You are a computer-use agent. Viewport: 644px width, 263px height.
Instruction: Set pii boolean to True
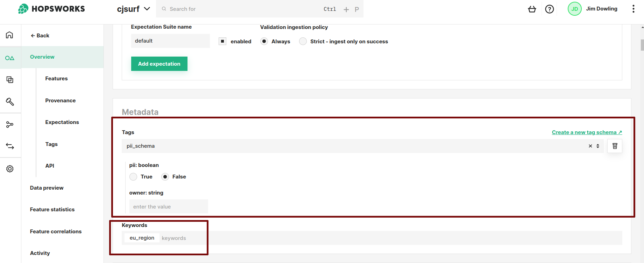133,177
